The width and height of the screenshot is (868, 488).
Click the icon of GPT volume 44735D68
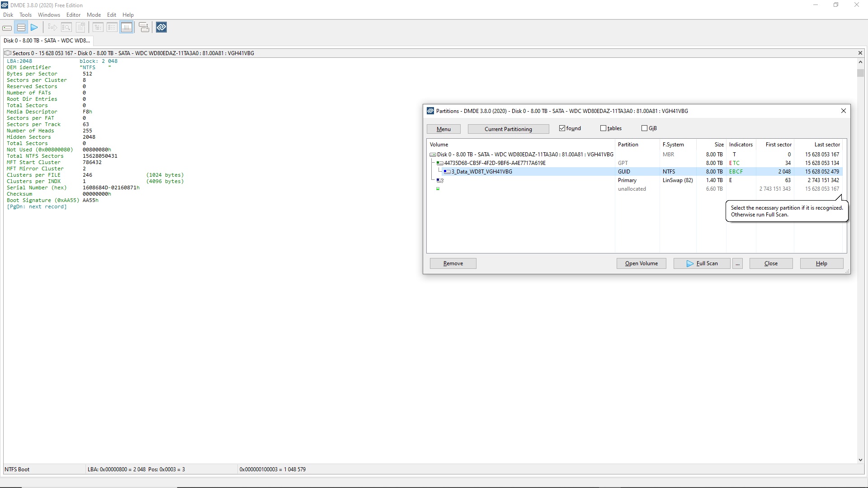coord(439,163)
